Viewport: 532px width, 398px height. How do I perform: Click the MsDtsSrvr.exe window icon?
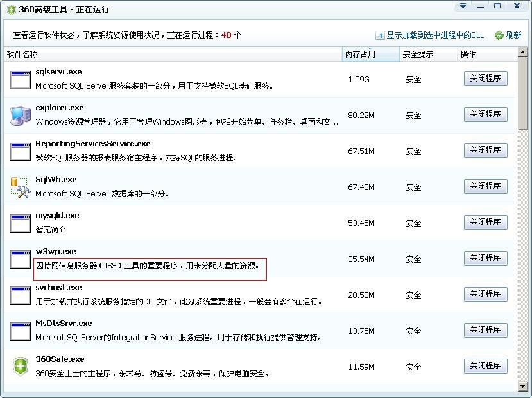pos(21,331)
